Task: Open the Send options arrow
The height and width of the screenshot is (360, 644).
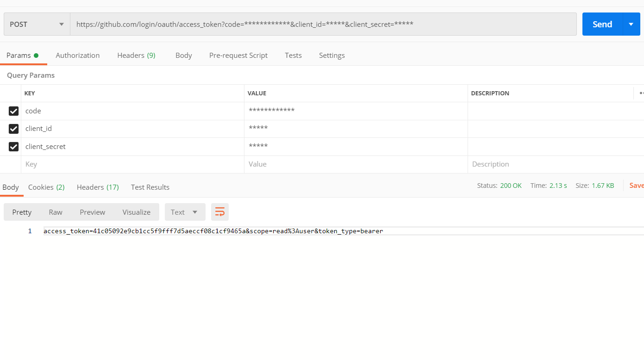Action: tap(631, 24)
